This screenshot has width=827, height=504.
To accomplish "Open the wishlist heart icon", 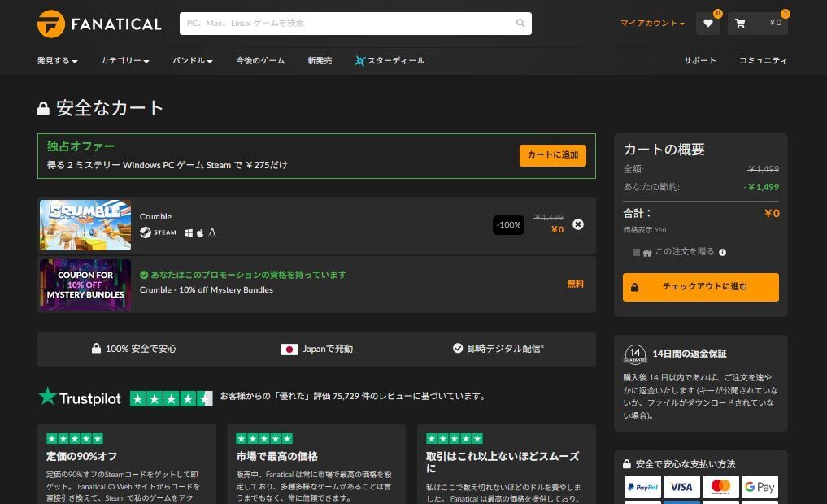I will [707, 24].
